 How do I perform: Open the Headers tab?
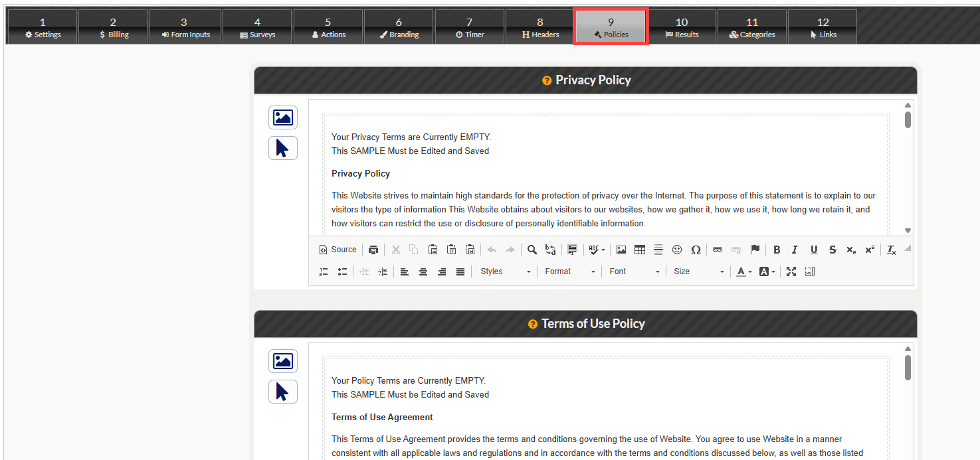540,27
